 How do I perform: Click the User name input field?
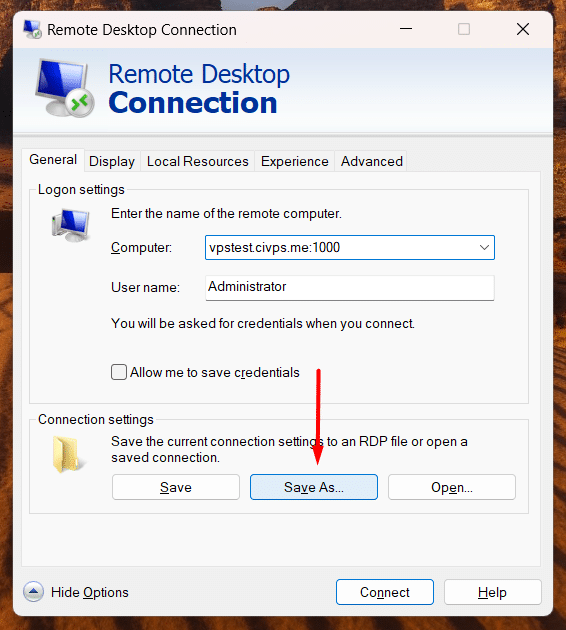tap(349, 287)
